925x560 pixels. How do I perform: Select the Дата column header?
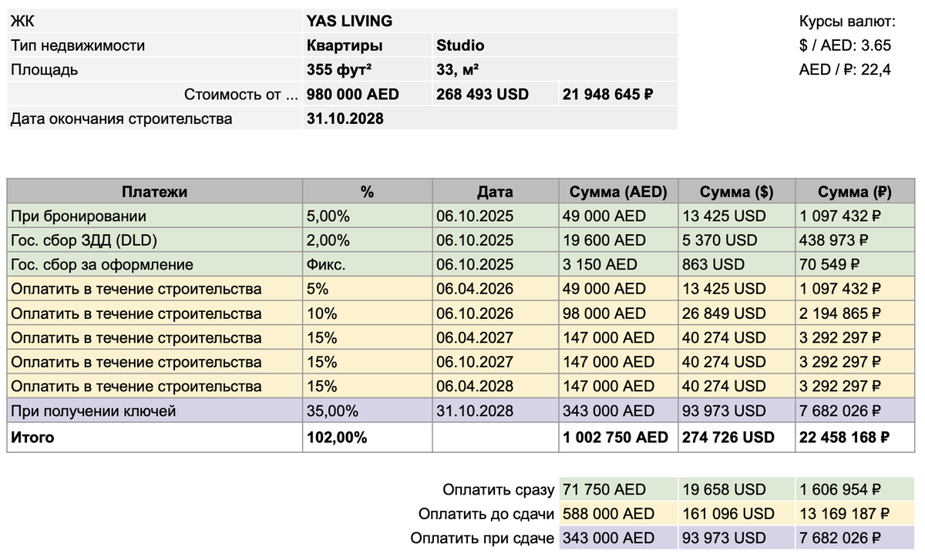495,192
